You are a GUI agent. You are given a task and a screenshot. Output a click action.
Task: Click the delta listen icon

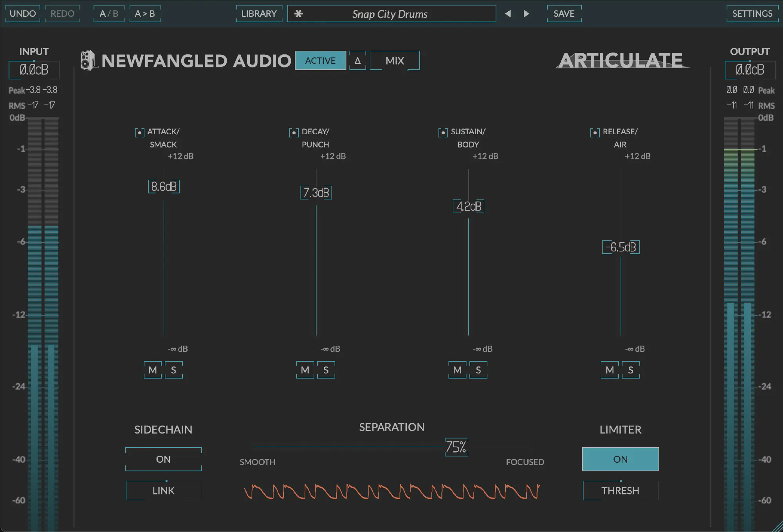357,61
